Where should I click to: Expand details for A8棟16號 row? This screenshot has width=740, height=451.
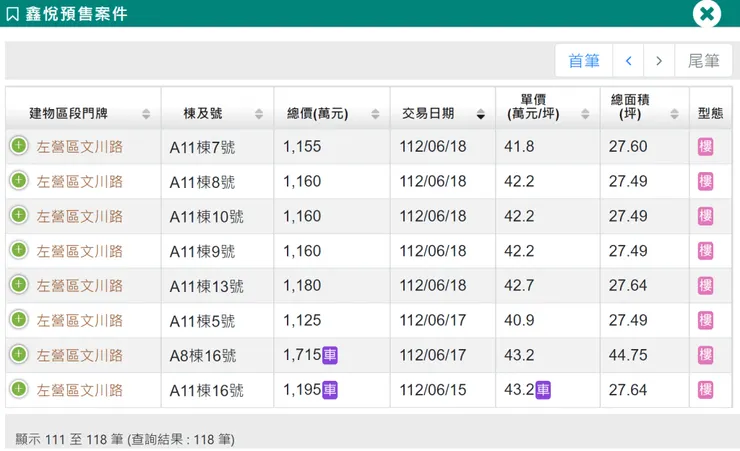coord(19,355)
